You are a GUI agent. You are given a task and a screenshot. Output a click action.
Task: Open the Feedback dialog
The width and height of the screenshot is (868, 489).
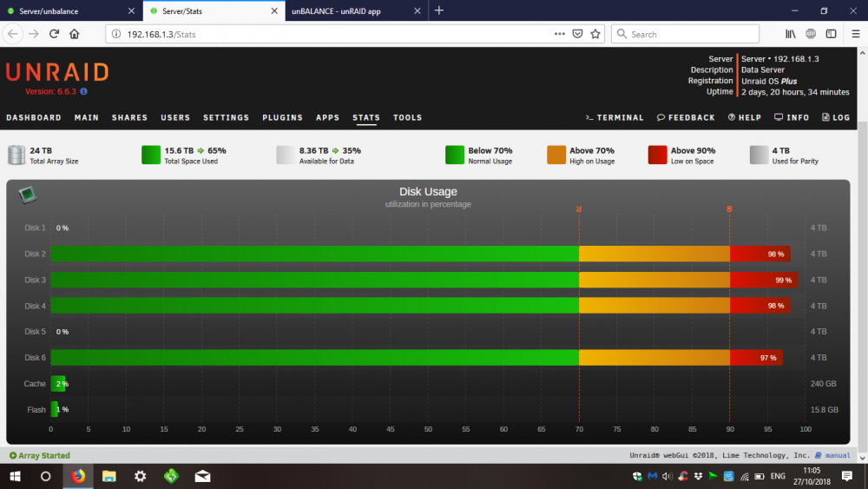tap(686, 117)
